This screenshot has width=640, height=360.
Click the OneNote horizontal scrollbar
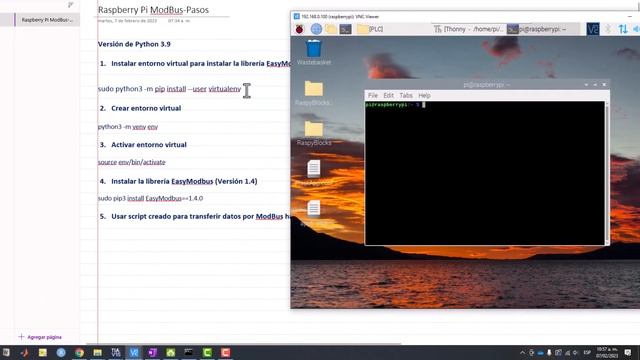pos(244,344)
